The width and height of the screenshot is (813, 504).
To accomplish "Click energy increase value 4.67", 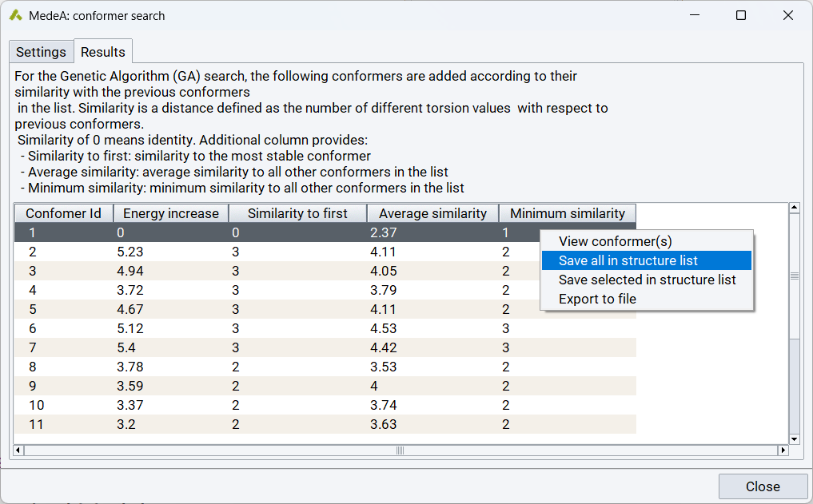I will 130,309.
